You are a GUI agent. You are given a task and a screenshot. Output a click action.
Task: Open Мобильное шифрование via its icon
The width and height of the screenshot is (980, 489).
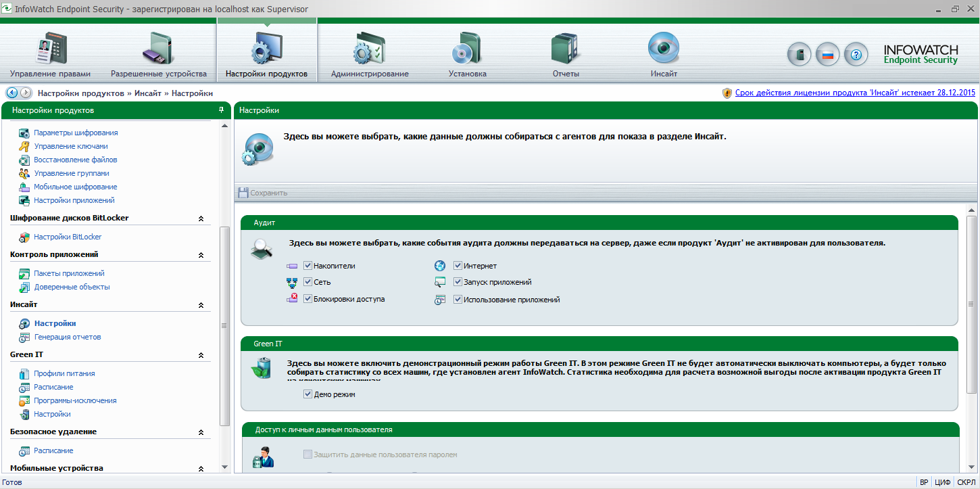tap(24, 187)
